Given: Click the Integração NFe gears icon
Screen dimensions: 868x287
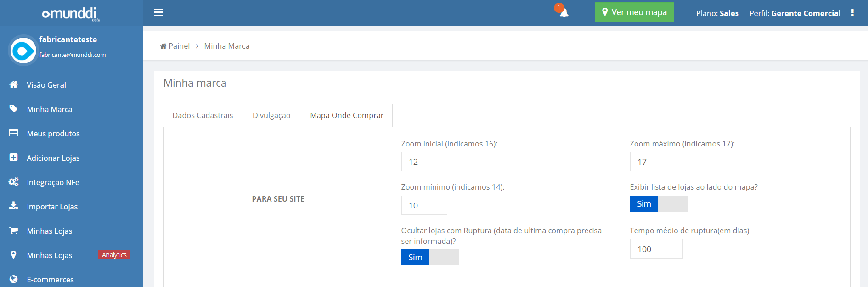Looking at the screenshot, I should point(14,182).
